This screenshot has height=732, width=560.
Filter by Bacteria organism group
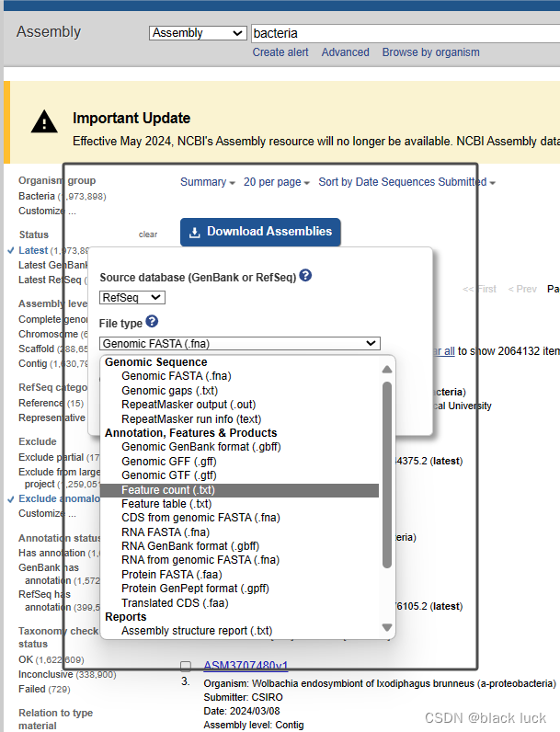(37, 196)
